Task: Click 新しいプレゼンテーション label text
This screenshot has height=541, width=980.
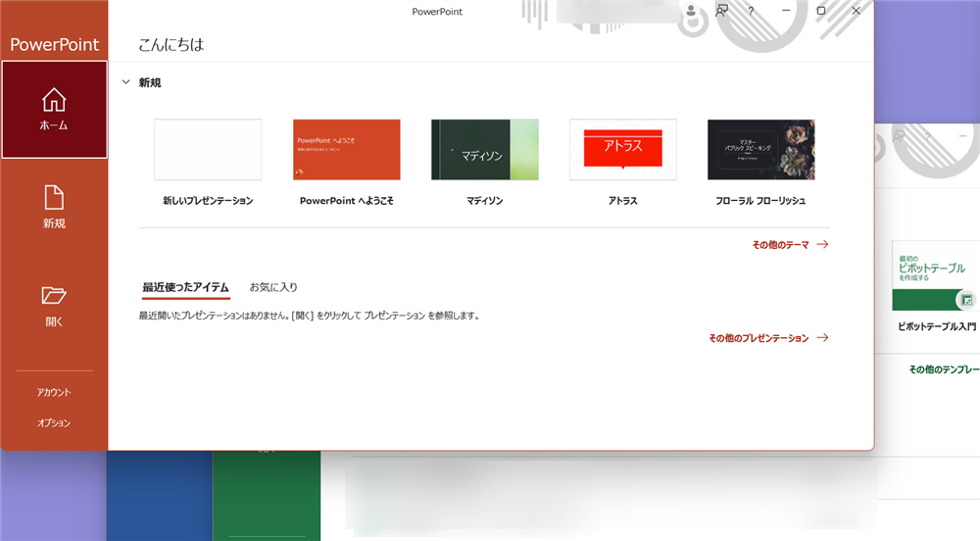Action: 208,201
